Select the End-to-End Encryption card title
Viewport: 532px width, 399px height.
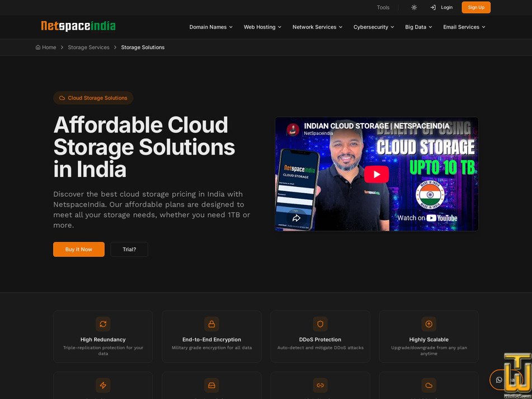coord(211,340)
